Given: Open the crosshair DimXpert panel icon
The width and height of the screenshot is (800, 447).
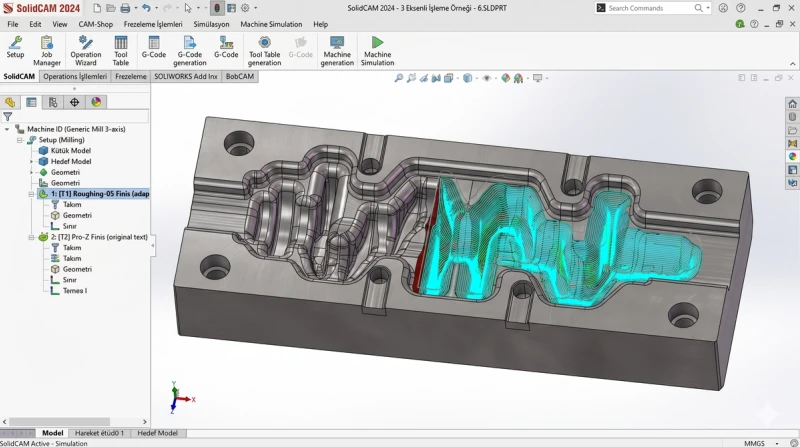Looking at the screenshot, I should (x=74, y=102).
